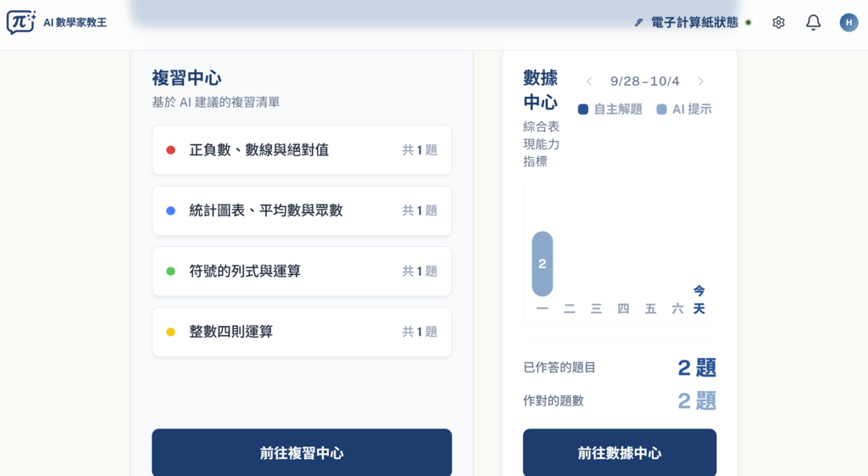Click the 電子計算紙狀態 label
The height and width of the screenshot is (476, 868).
coord(694,23)
